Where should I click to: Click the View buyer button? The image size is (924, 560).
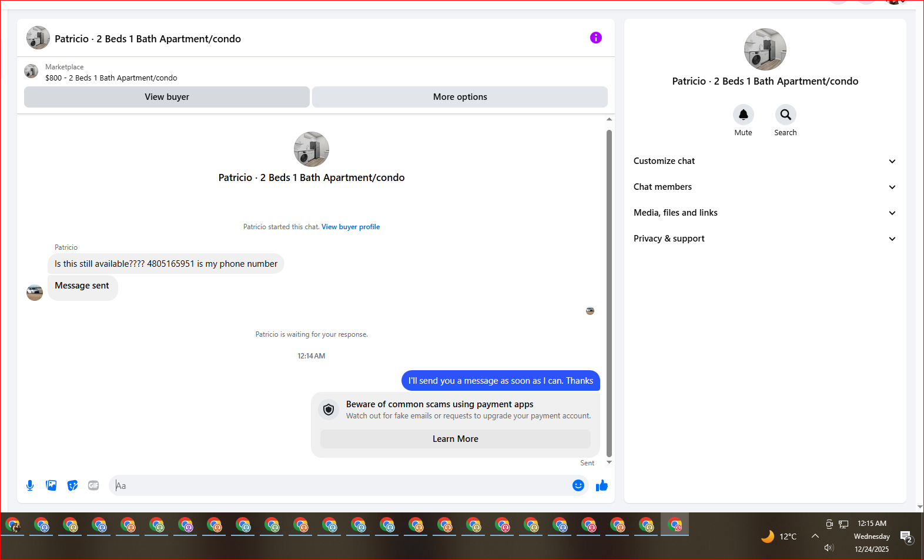(167, 97)
